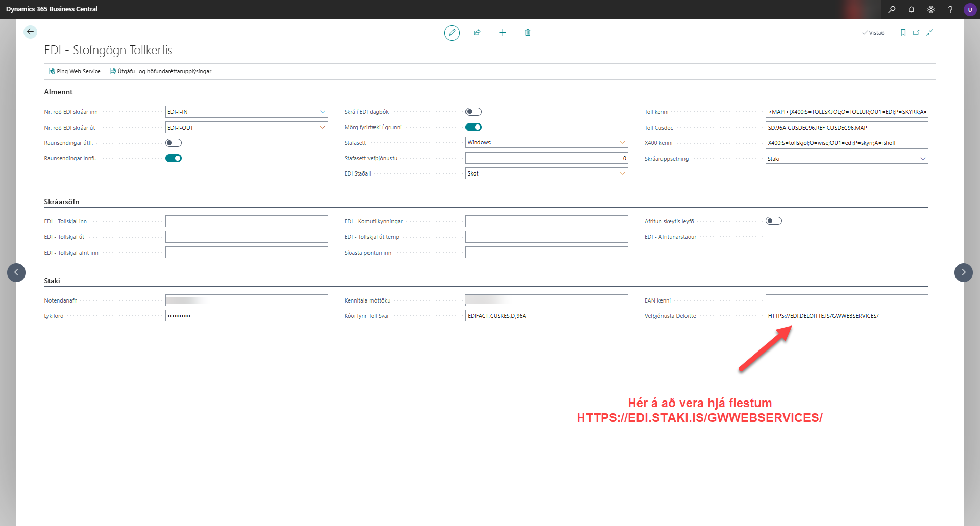Screen dimensions: 980x526
Task: Open page in new window icon
Action: [916, 33]
